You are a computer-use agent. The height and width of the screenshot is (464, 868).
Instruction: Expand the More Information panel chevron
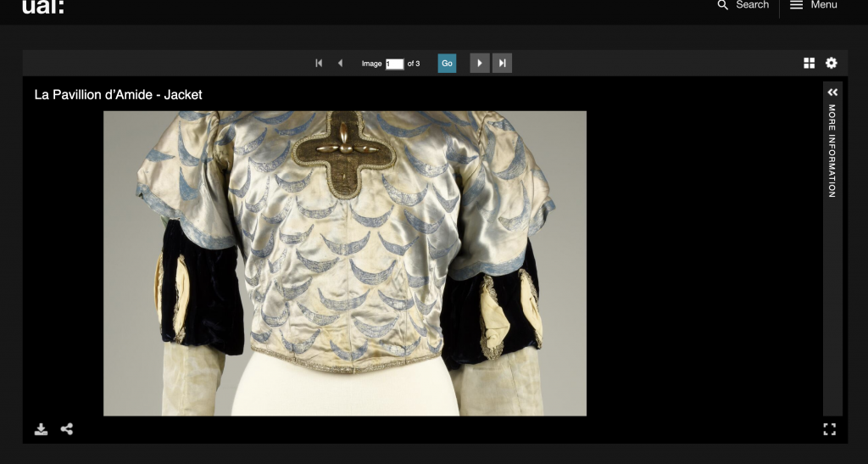pyautogui.click(x=832, y=92)
